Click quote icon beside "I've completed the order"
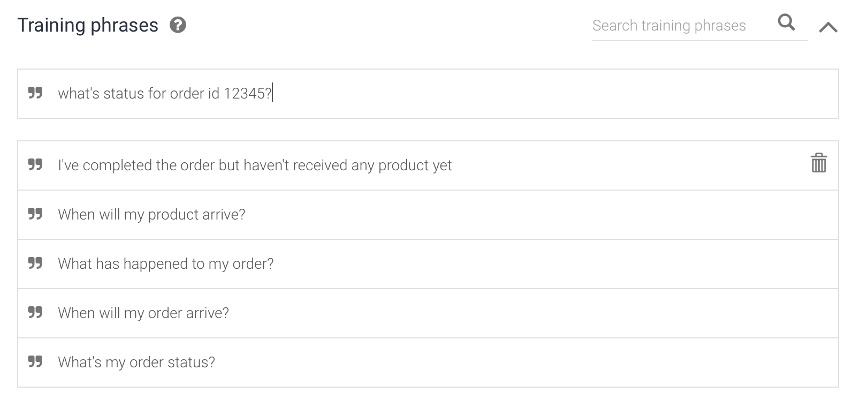Viewport: 868px width, 408px height. tap(35, 165)
